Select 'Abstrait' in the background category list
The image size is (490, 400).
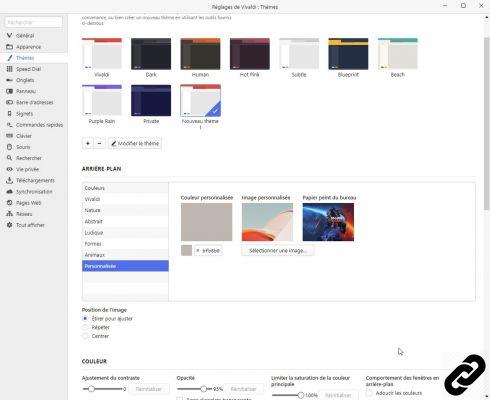(x=125, y=221)
